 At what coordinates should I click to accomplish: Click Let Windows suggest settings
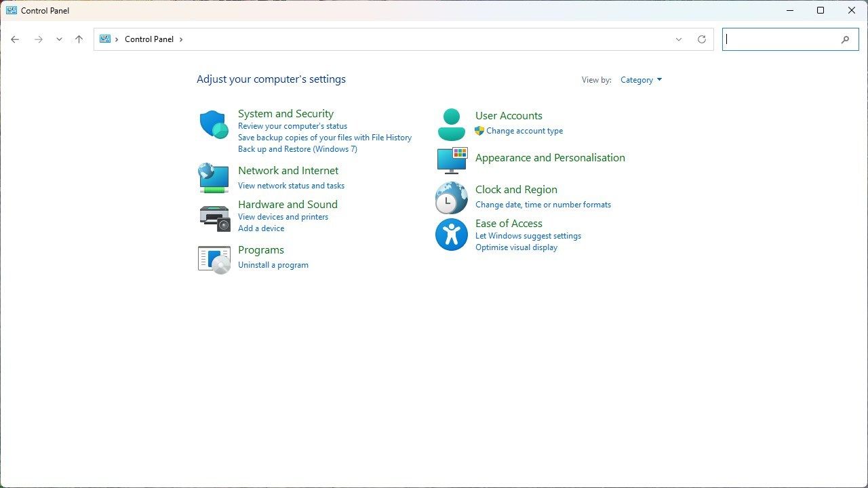(x=528, y=236)
